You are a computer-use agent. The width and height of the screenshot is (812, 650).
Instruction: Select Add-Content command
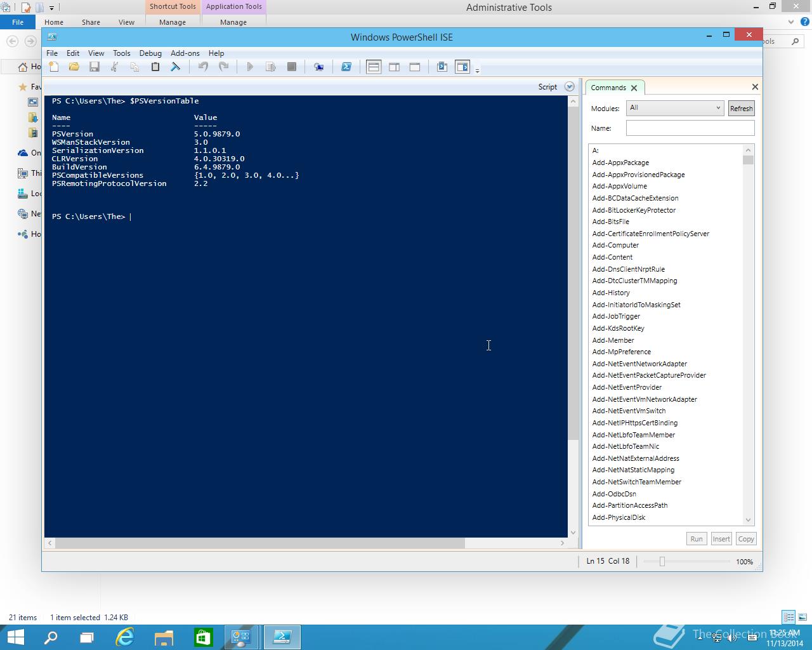click(x=612, y=257)
